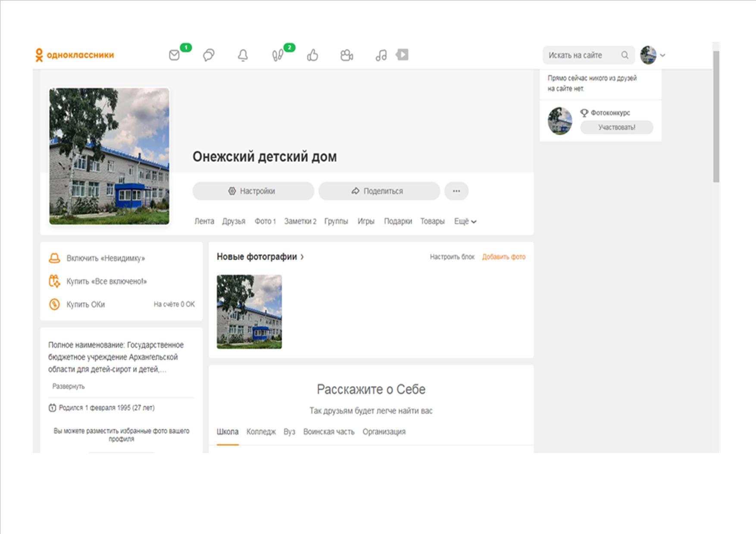Click 'Добавить фото' link

point(504,257)
